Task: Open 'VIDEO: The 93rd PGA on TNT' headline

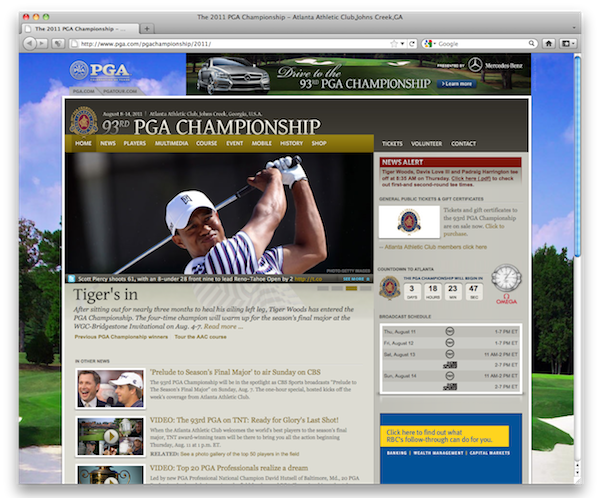Action: tap(244, 420)
